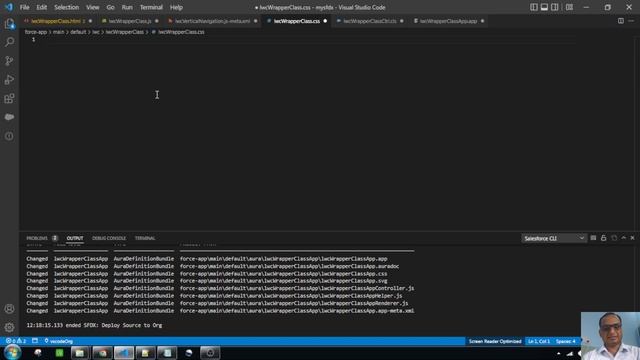This screenshot has width=640, height=360.
Task: Open the Edit menu
Action: (x=42, y=7)
